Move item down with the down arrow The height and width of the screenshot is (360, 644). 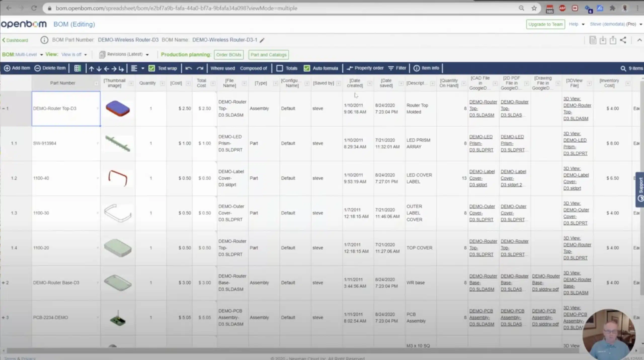click(99, 68)
